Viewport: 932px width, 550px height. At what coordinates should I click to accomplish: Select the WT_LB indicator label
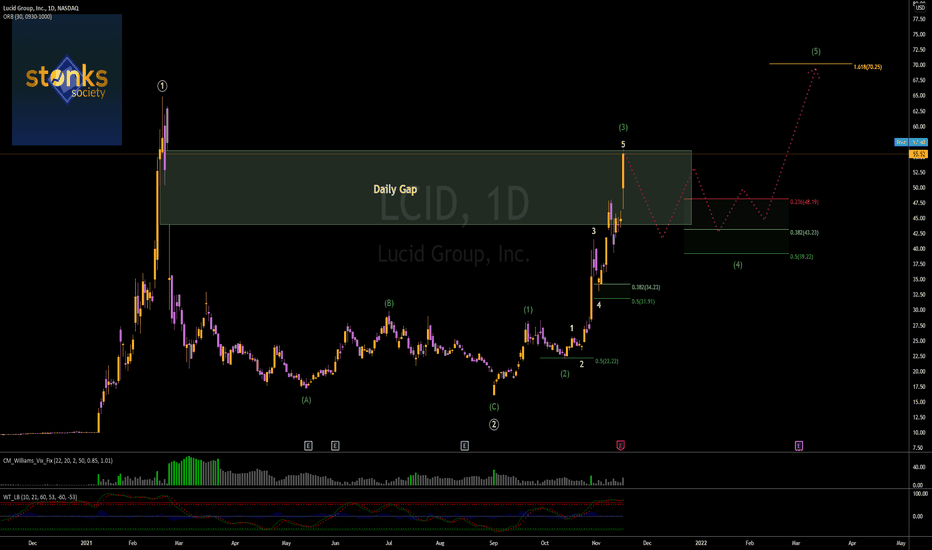point(40,497)
